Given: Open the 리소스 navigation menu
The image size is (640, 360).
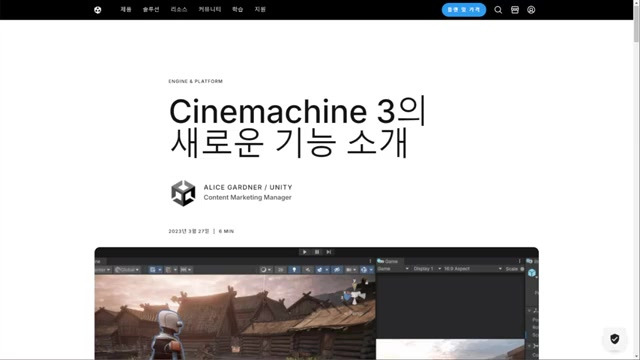Looking at the screenshot, I should coord(179,9).
